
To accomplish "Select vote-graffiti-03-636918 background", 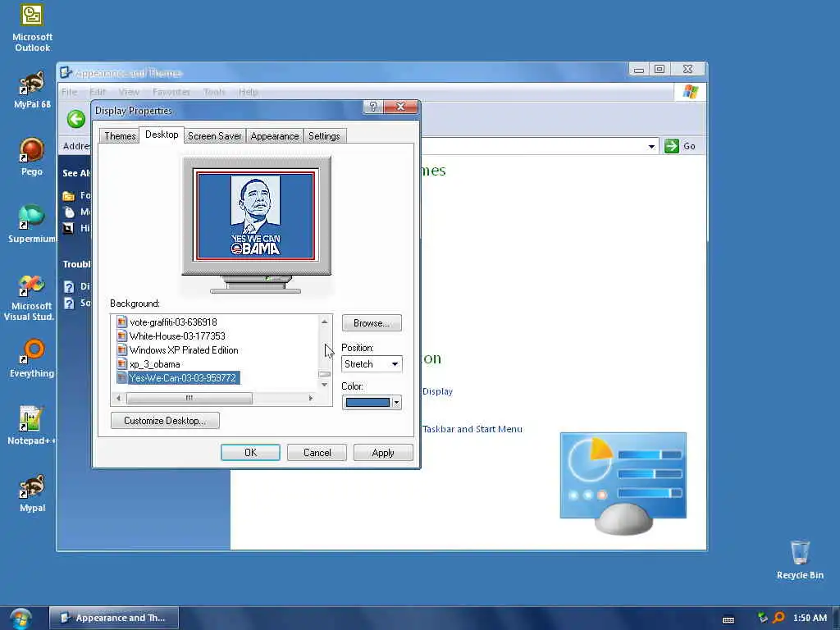I will [173, 322].
